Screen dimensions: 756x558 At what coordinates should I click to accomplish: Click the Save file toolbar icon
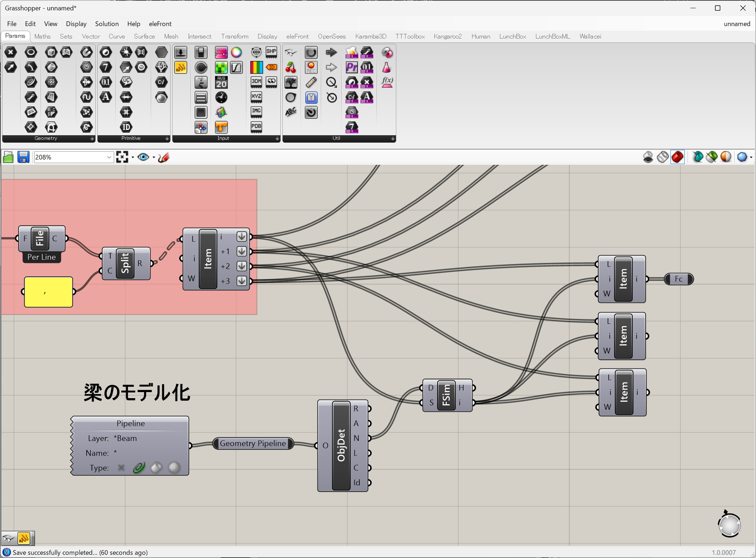click(23, 157)
